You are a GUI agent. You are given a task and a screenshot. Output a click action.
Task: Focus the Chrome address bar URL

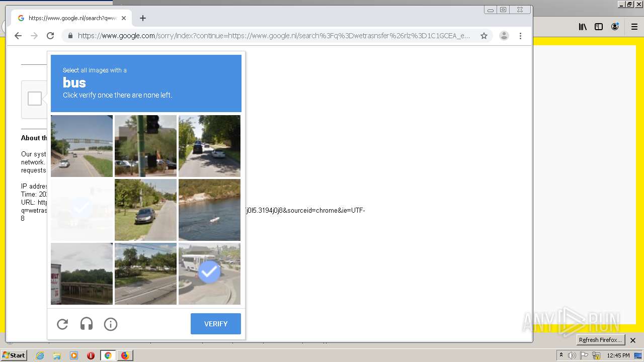pyautogui.click(x=274, y=36)
